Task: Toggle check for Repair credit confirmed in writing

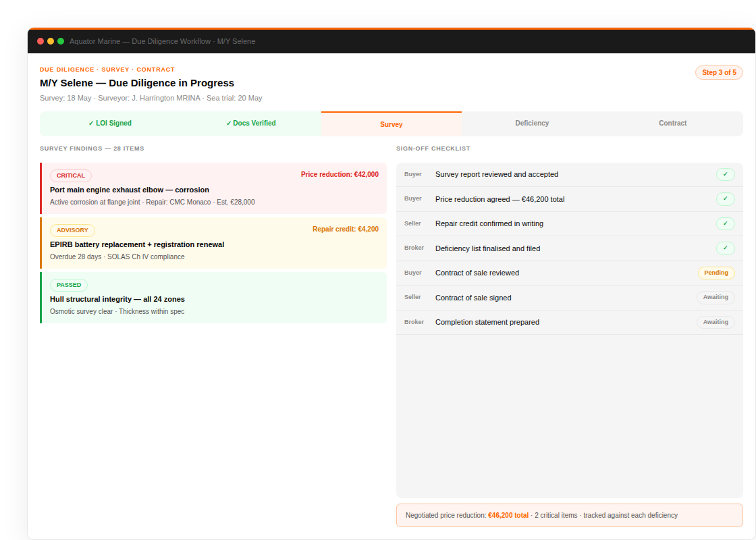Action: coord(725,223)
